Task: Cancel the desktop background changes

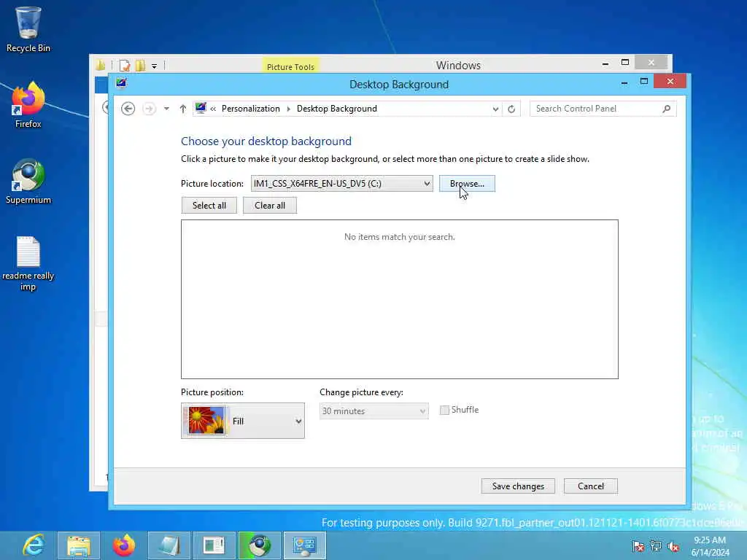Action: click(591, 486)
